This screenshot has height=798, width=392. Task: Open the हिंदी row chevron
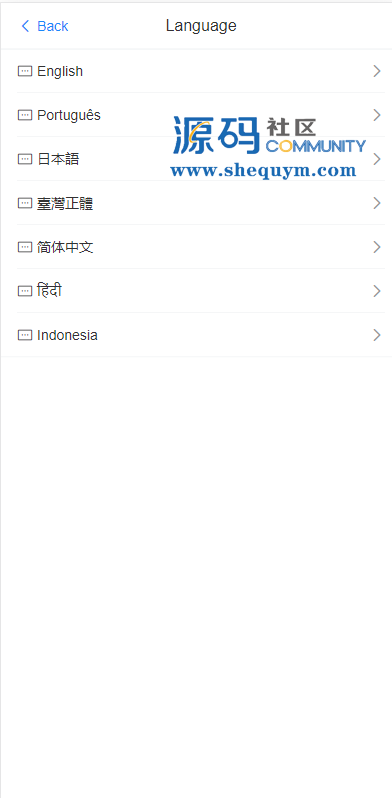click(x=377, y=291)
